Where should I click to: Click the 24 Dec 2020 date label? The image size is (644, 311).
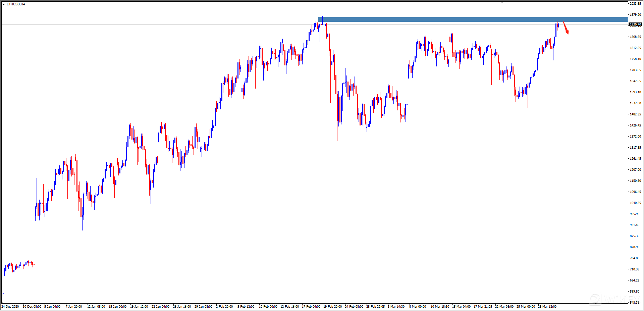click(x=10, y=307)
